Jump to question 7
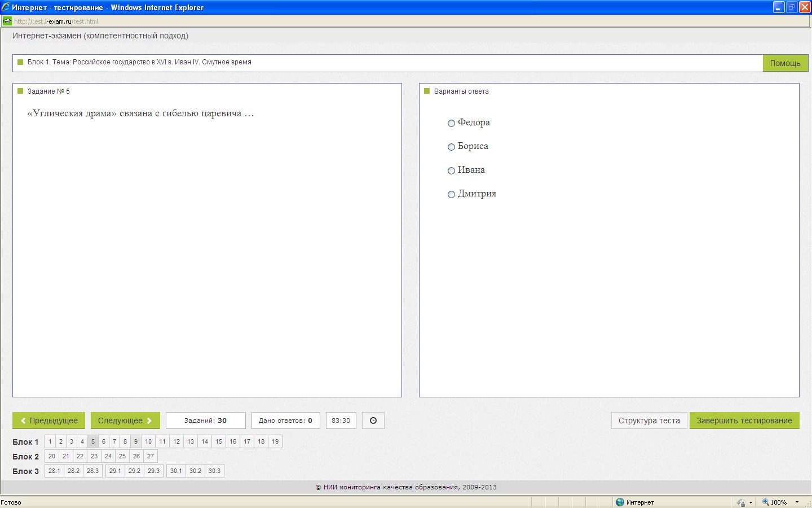The height and width of the screenshot is (508, 812). point(114,441)
